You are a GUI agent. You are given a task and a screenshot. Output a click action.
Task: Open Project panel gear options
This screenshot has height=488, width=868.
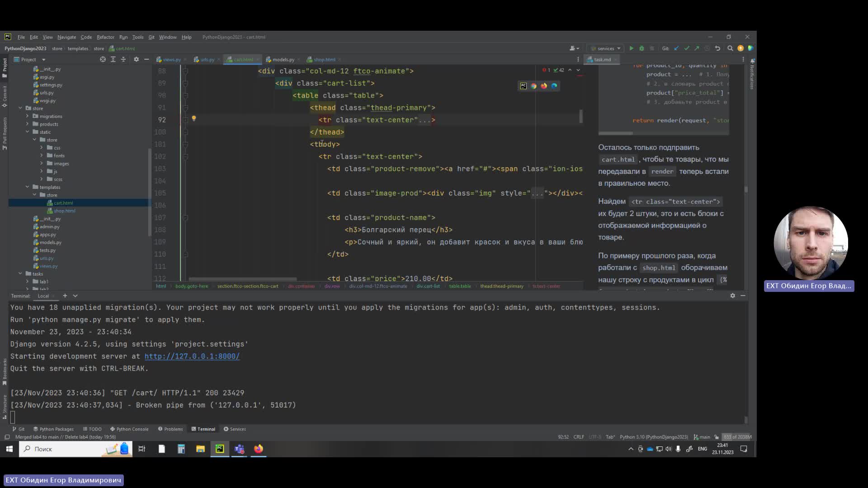(136, 59)
